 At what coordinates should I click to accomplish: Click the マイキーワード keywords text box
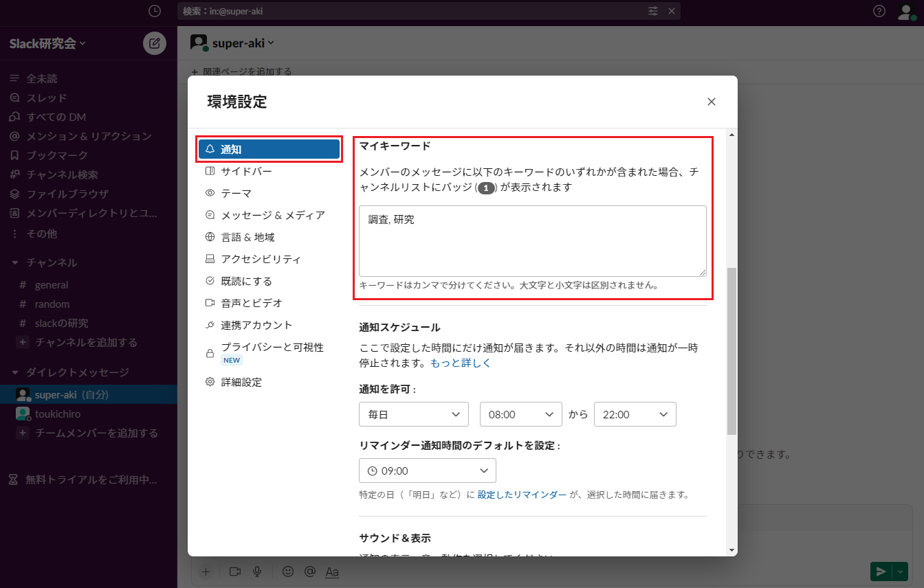(532, 241)
